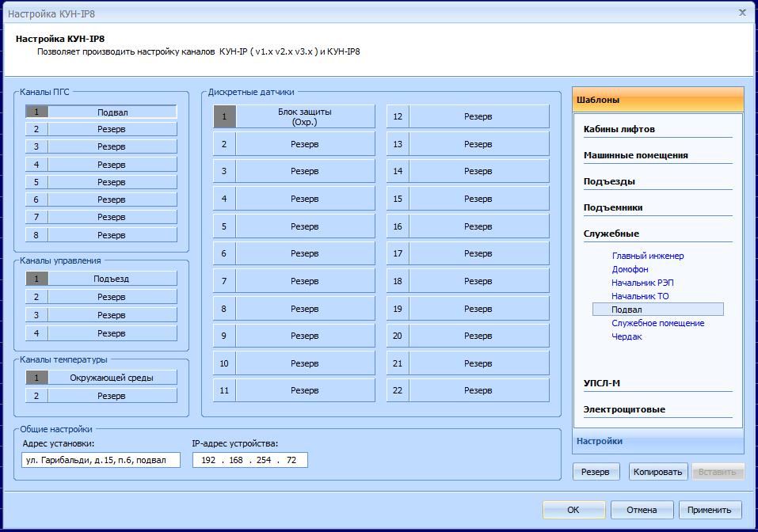
Task: Select the Чердак template
Action: click(627, 336)
